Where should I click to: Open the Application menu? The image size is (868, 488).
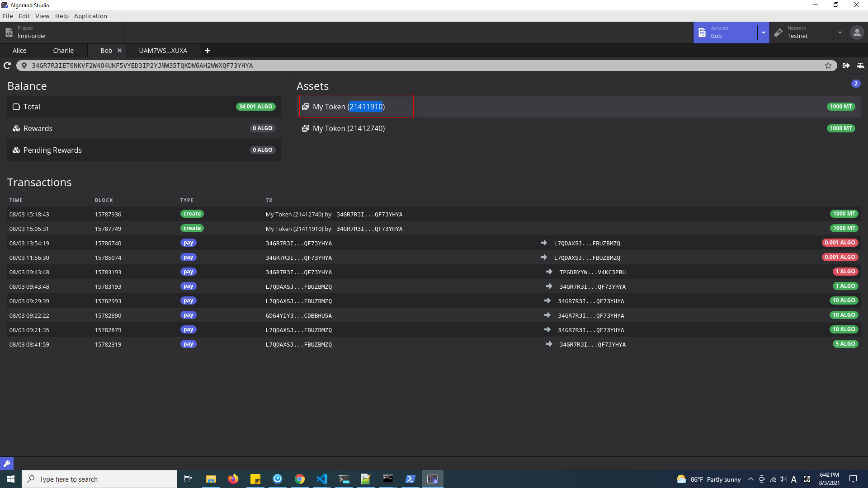coord(90,16)
